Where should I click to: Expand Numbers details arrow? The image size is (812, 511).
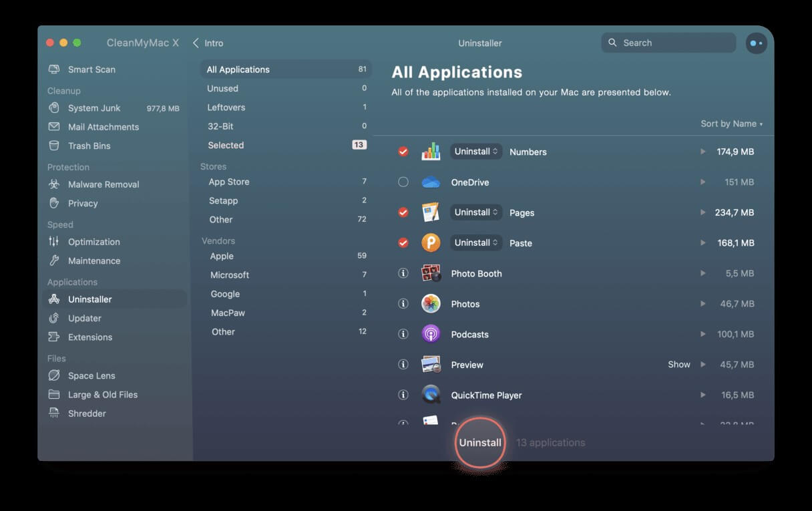coord(703,152)
